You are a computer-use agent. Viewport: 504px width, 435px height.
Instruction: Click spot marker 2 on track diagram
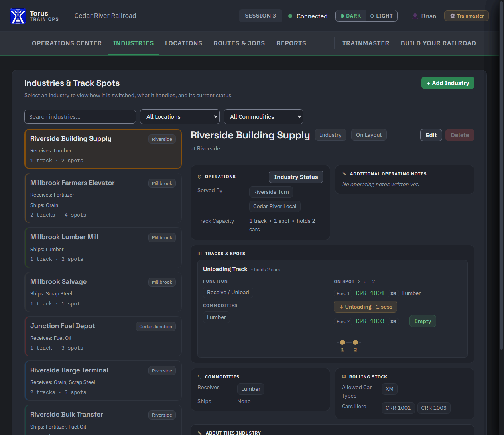(x=355, y=342)
